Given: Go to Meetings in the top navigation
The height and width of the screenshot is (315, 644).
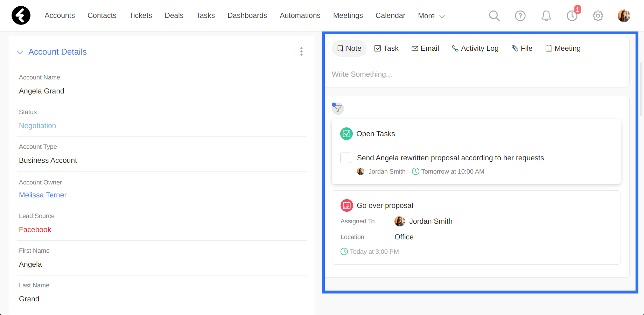Looking at the screenshot, I should coord(348,15).
